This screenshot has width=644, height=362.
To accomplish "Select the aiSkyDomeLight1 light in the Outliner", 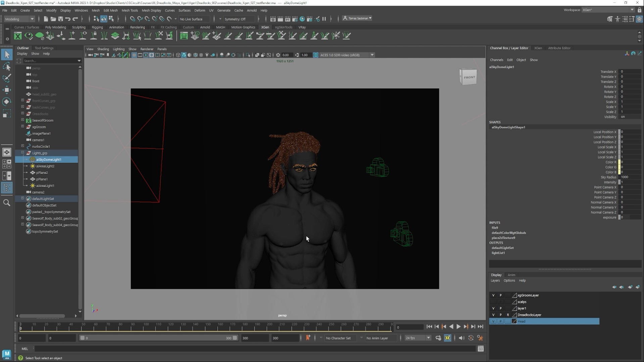I will click(x=49, y=160).
